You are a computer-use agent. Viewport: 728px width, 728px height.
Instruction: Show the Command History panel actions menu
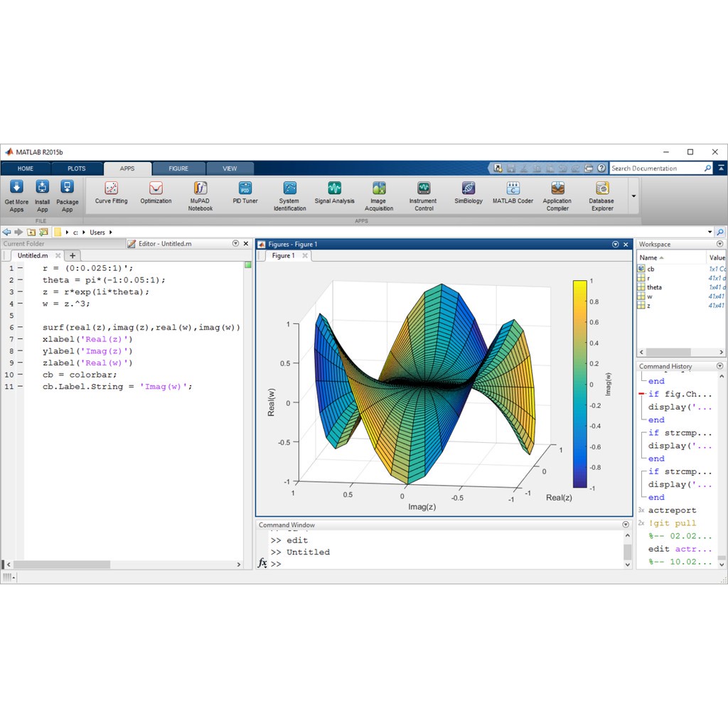pos(720,366)
